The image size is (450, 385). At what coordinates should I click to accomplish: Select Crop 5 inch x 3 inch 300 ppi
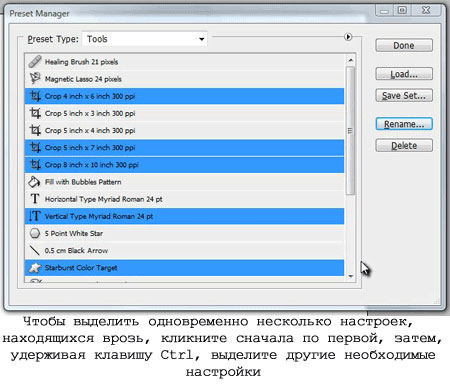184,113
